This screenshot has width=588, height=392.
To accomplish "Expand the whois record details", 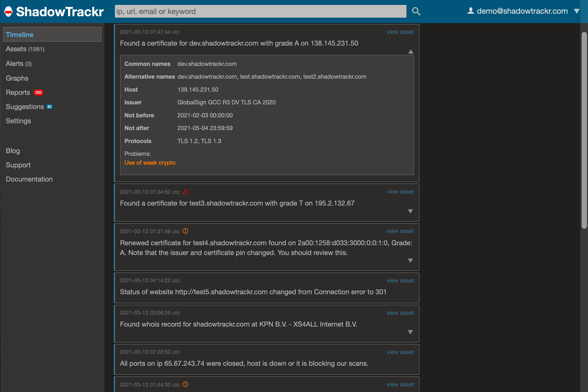I will (x=411, y=332).
